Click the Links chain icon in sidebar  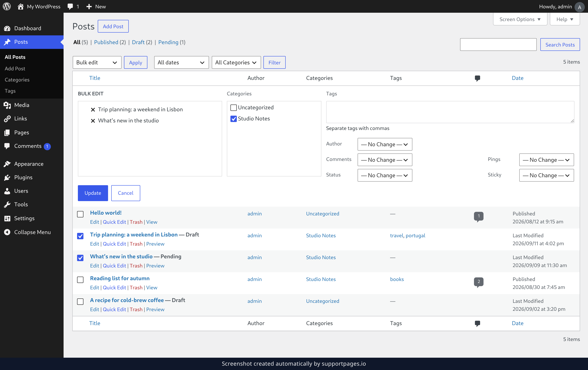point(7,119)
